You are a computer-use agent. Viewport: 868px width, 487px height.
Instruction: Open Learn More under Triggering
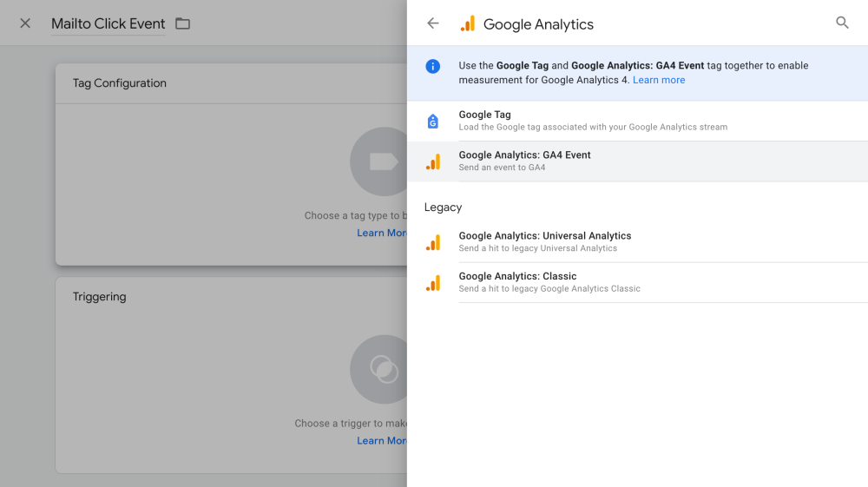[382, 440]
